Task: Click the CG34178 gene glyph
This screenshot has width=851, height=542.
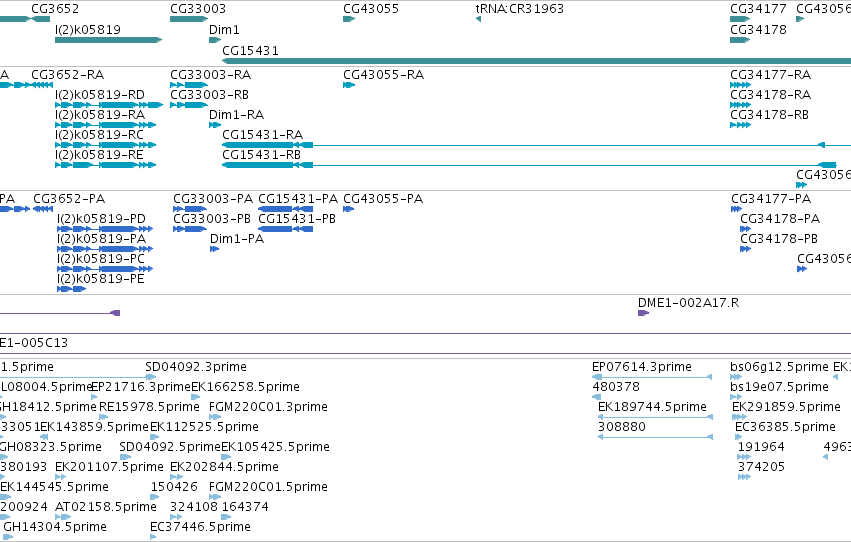Action: tap(740, 40)
